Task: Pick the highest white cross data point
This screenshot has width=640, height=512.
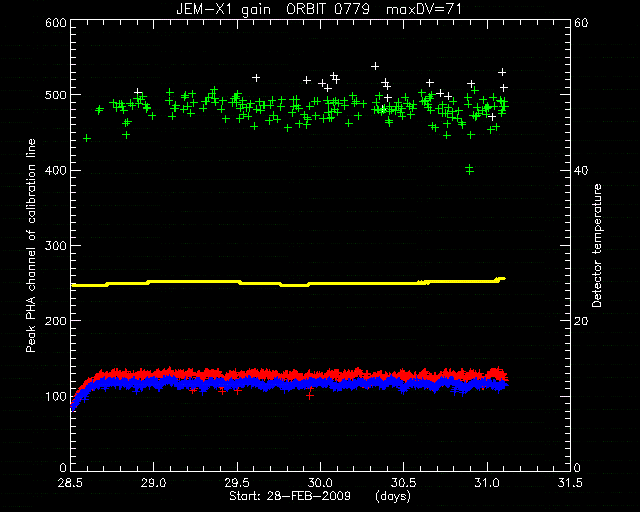Action: coord(375,66)
